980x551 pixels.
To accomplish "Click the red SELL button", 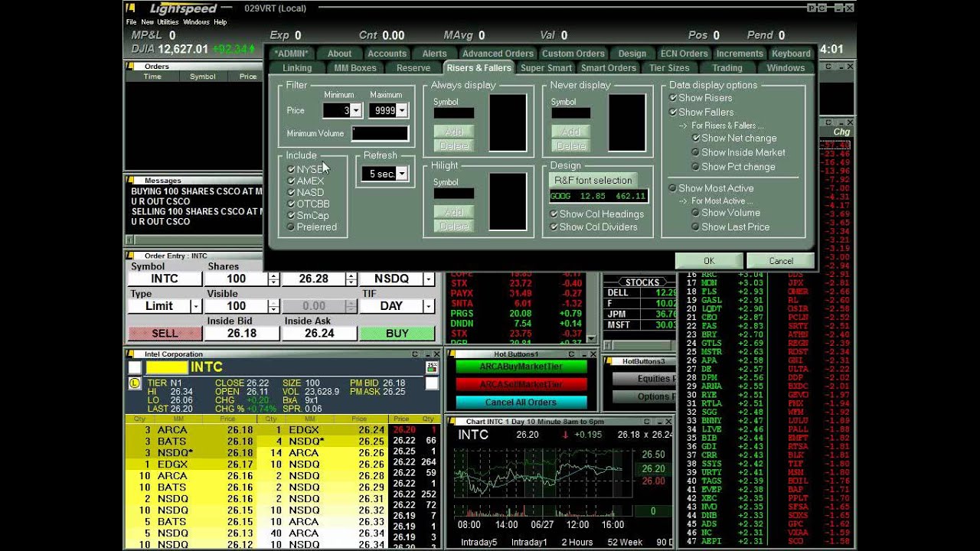I will tap(165, 334).
